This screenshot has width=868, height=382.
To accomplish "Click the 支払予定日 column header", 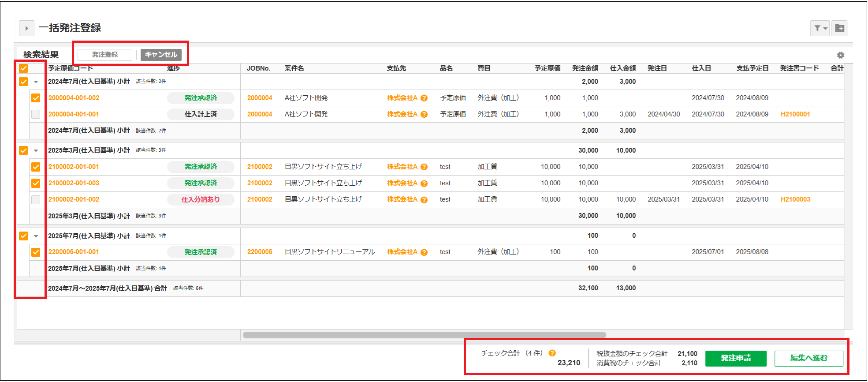I will pos(752,68).
